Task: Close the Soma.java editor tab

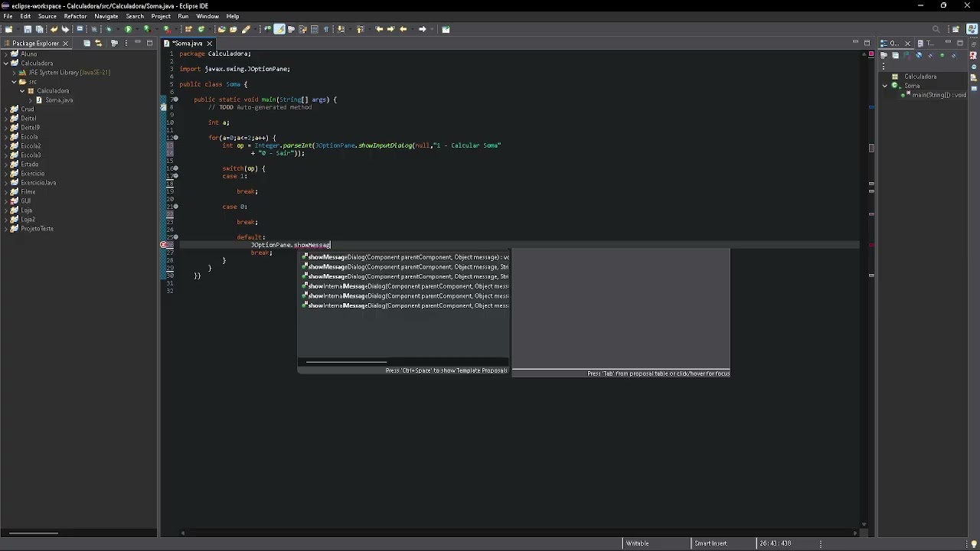Action: [x=209, y=44]
